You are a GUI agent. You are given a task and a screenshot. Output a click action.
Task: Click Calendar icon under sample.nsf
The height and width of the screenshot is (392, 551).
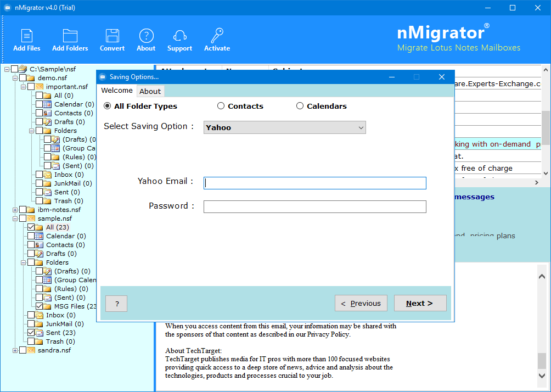[x=39, y=236]
